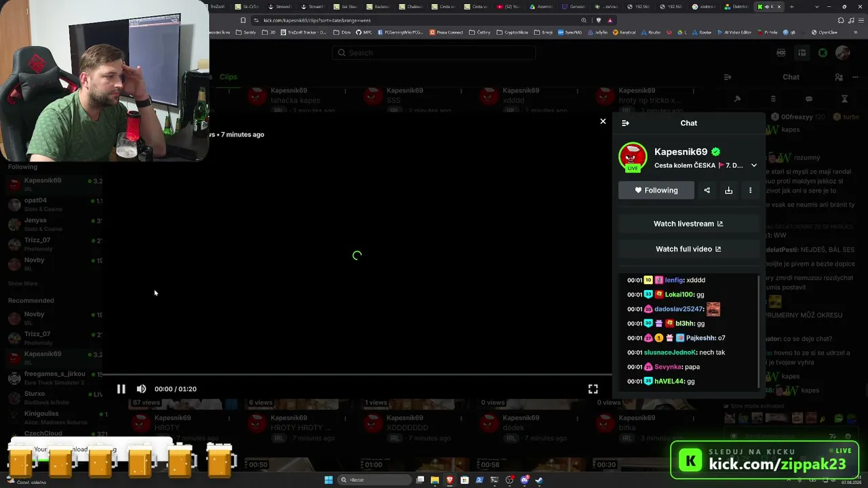Open the Jellyfin bookmark
This screenshot has width=868, height=488.
coord(597,33)
